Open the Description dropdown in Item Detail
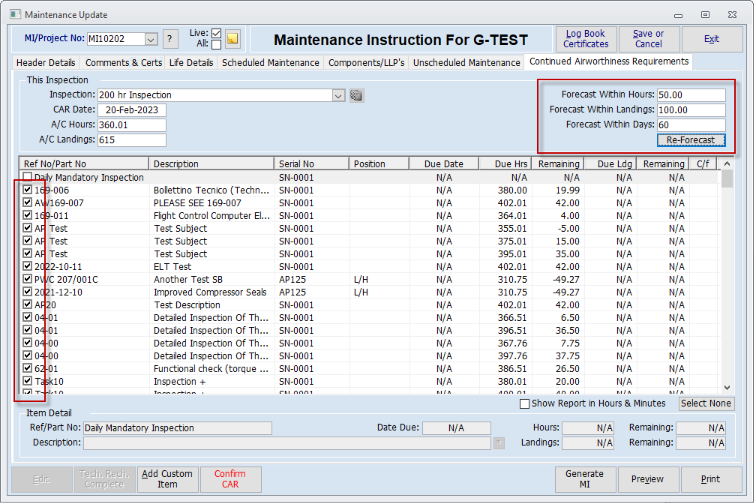 [x=498, y=442]
